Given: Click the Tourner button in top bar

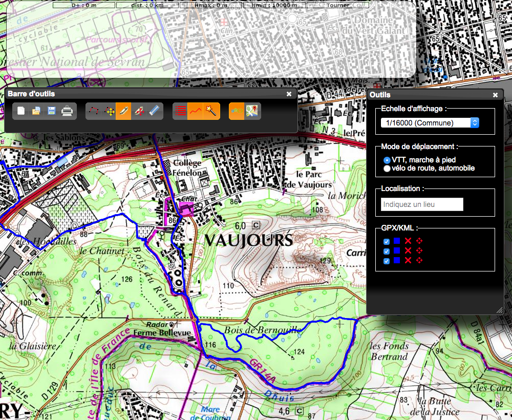Looking at the screenshot, I should (337, 5).
